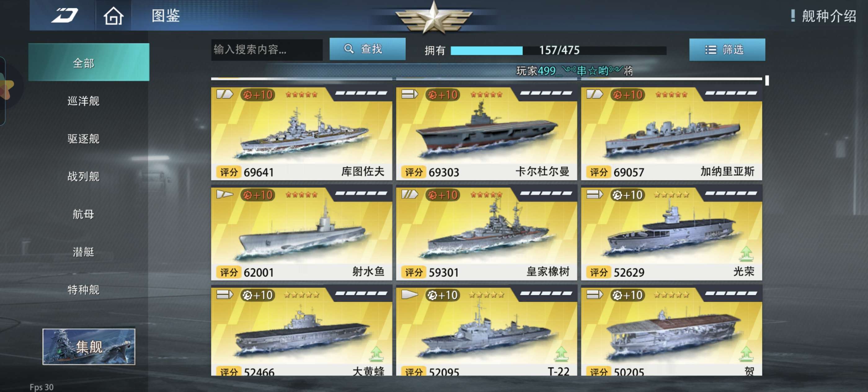Click the 输入搜索内容 search field
The width and height of the screenshot is (868, 392).
coord(267,50)
